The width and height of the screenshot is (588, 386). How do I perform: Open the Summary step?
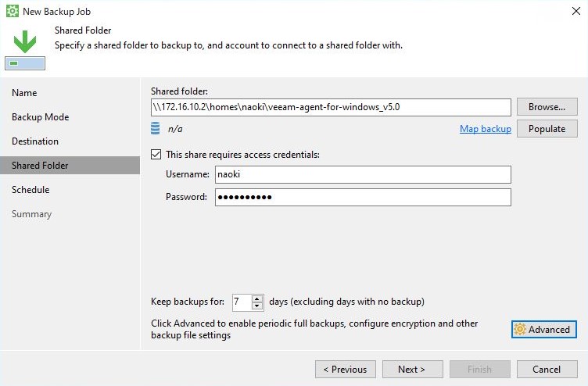[x=32, y=214]
